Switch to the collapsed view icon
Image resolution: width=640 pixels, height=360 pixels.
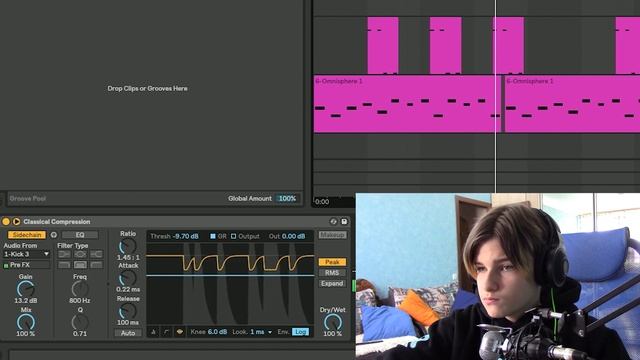pyautogui.click(x=153, y=332)
